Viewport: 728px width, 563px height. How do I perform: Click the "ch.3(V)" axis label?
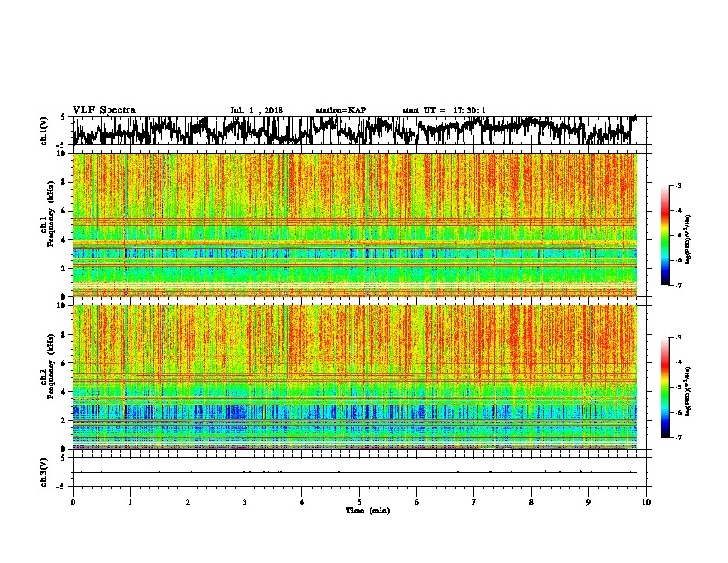pyautogui.click(x=43, y=472)
